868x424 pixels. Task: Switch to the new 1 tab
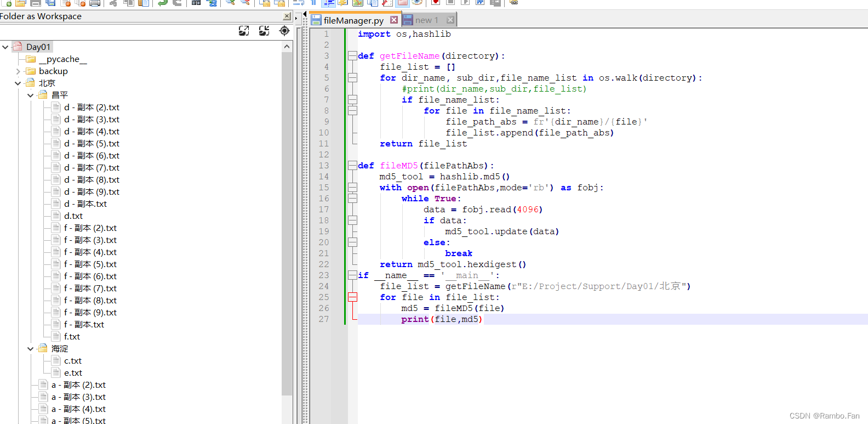(427, 20)
